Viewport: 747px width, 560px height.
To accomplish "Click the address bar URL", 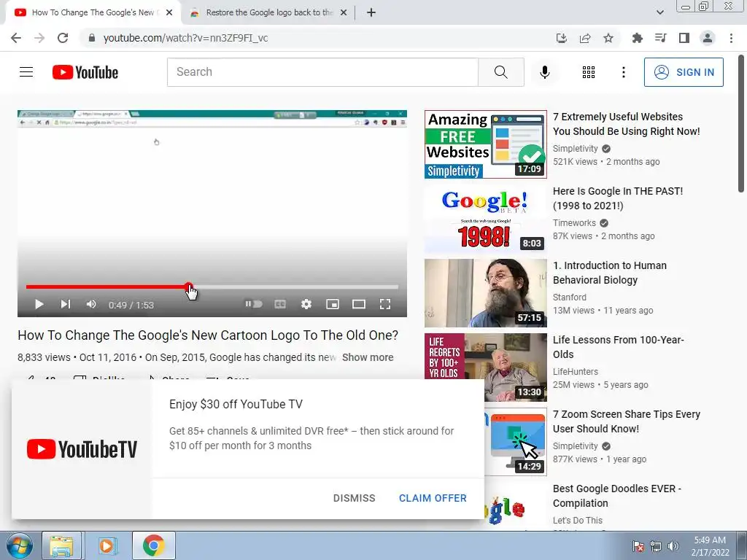I will 185,38.
